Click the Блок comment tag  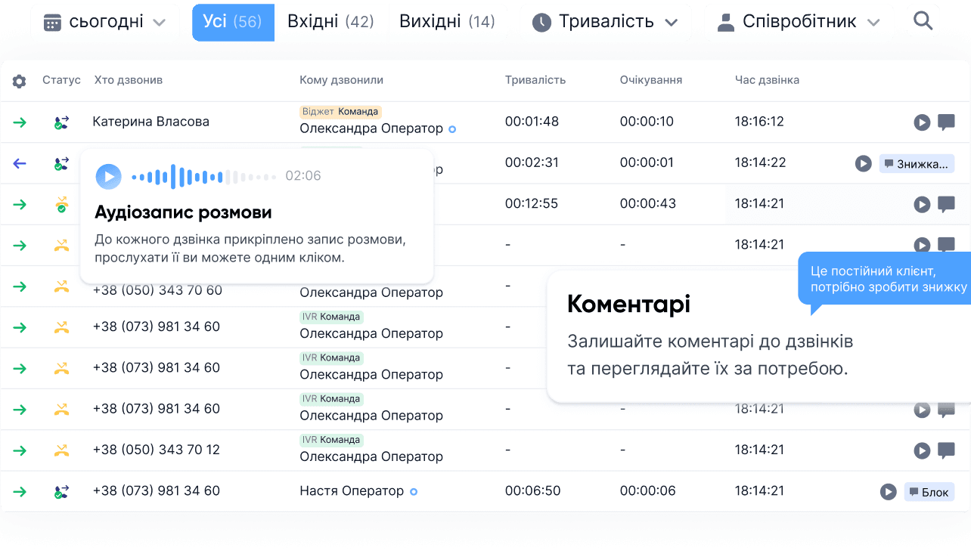coord(929,492)
